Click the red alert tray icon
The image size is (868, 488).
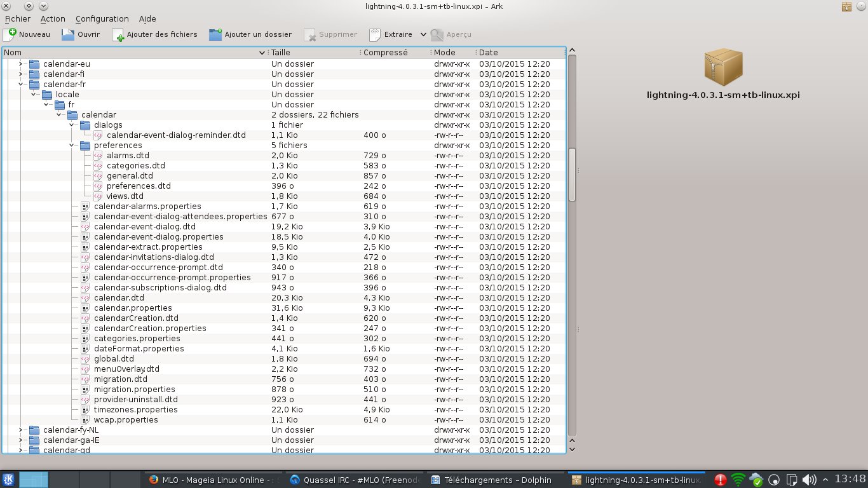(x=721, y=480)
